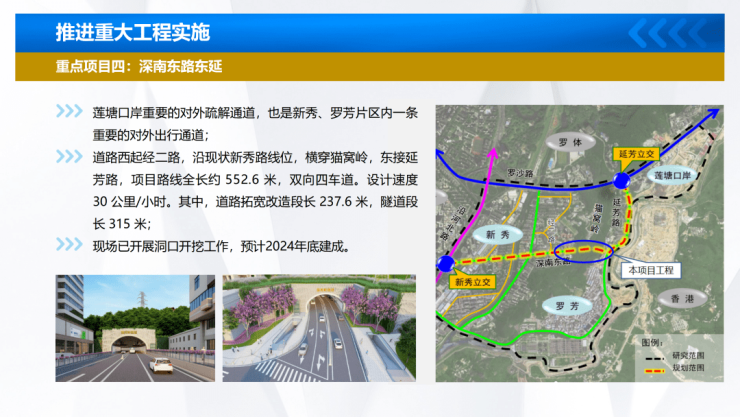
Task: Click the magenta arrow tip on map
Action: (x=493, y=153)
